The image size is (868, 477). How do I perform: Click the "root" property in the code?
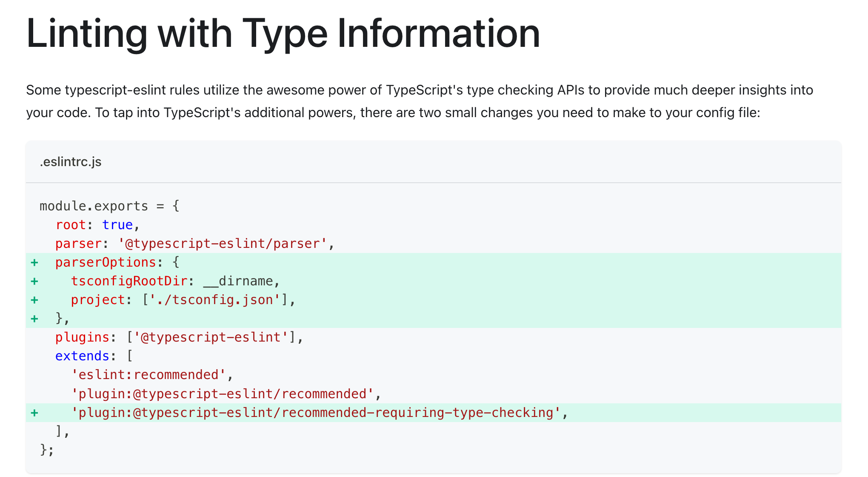pos(71,225)
